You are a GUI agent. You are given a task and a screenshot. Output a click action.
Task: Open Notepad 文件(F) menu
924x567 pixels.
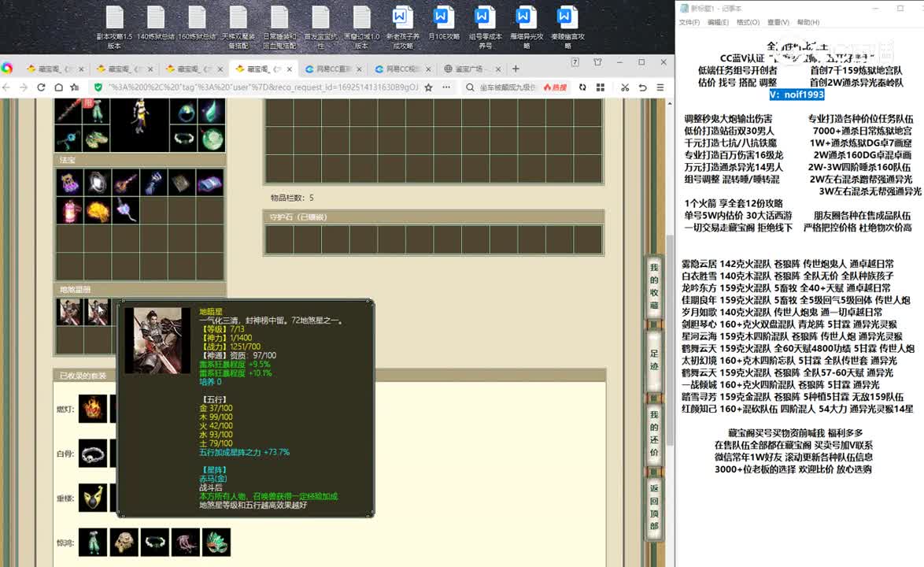coord(689,22)
